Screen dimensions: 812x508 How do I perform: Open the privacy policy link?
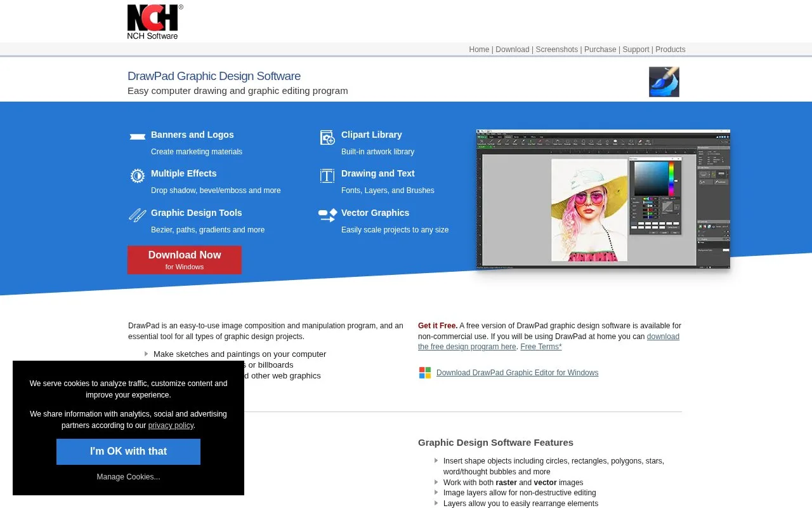171,425
